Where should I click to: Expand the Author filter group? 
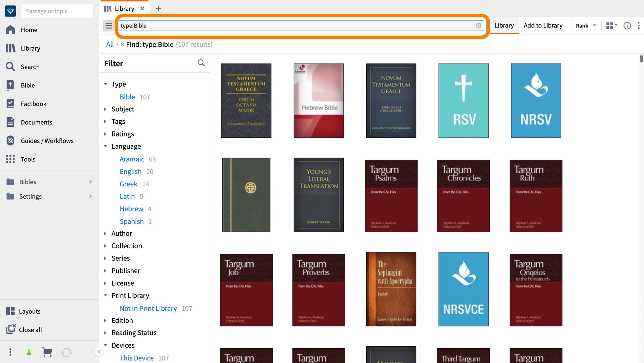click(x=105, y=233)
